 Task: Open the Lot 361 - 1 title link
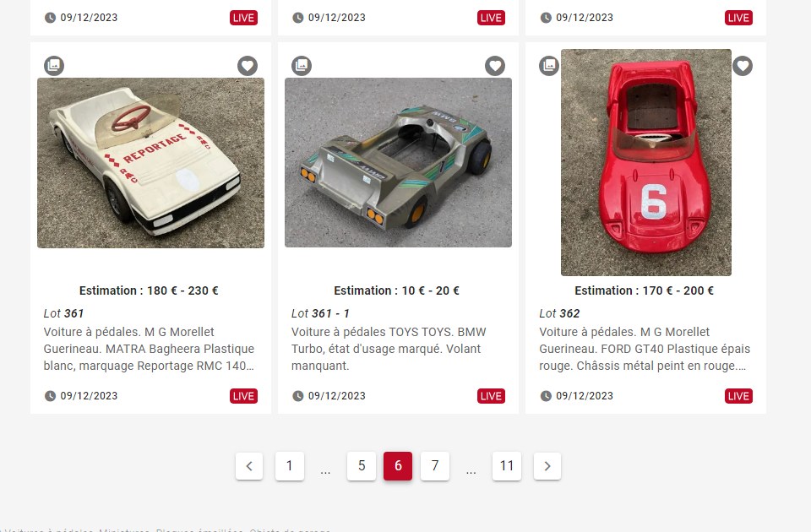[320, 313]
